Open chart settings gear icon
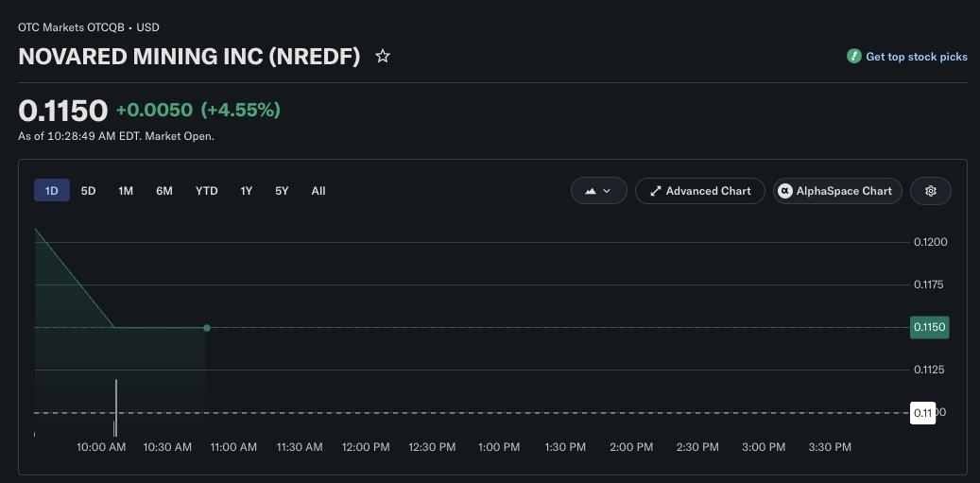Viewport: 980px width, 483px height. tap(930, 191)
